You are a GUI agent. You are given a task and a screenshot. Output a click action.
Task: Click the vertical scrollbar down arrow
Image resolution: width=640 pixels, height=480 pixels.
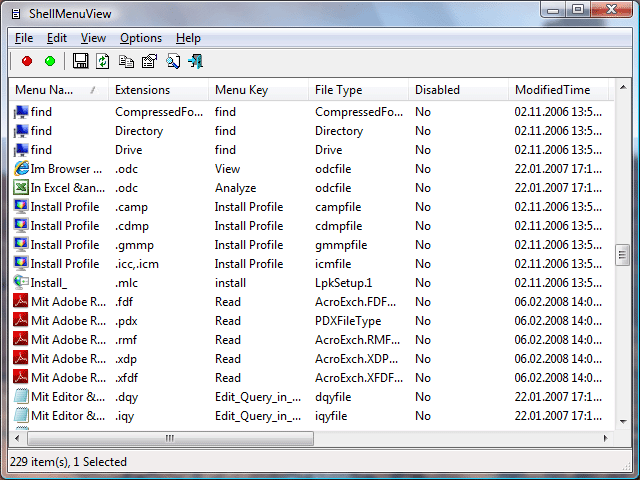(623, 421)
